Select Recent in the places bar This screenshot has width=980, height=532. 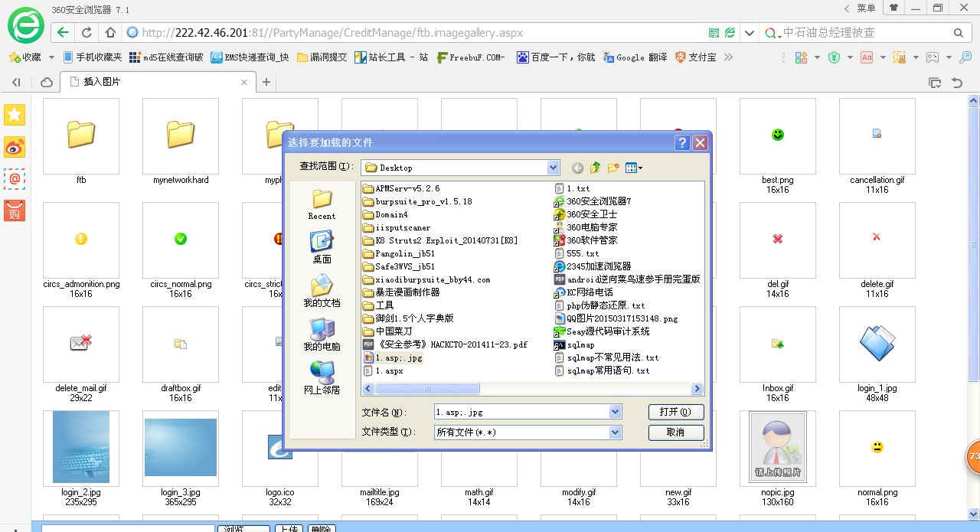click(x=322, y=204)
